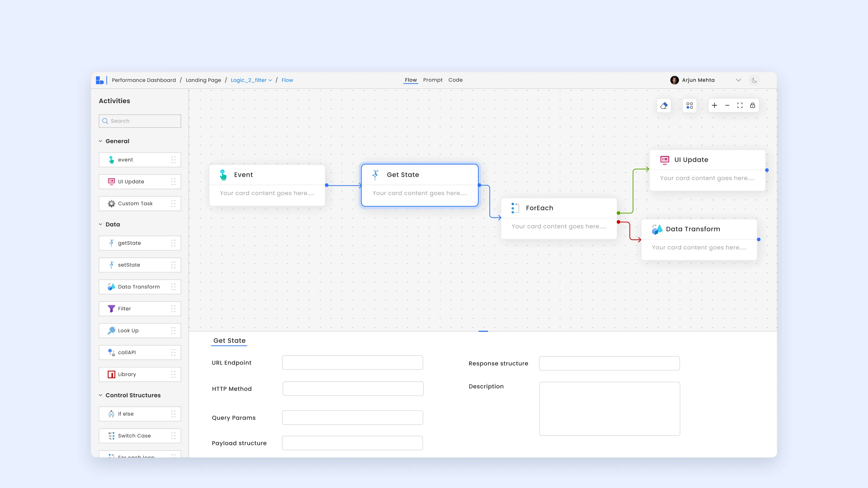Switch to the Prompt tab
The height and width of the screenshot is (488, 868).
tap(433, 80)
